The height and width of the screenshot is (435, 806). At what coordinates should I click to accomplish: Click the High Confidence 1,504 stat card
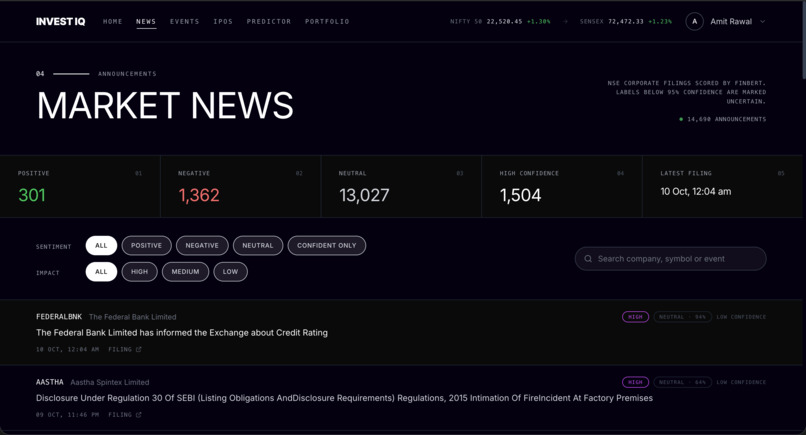coord(562,186)
